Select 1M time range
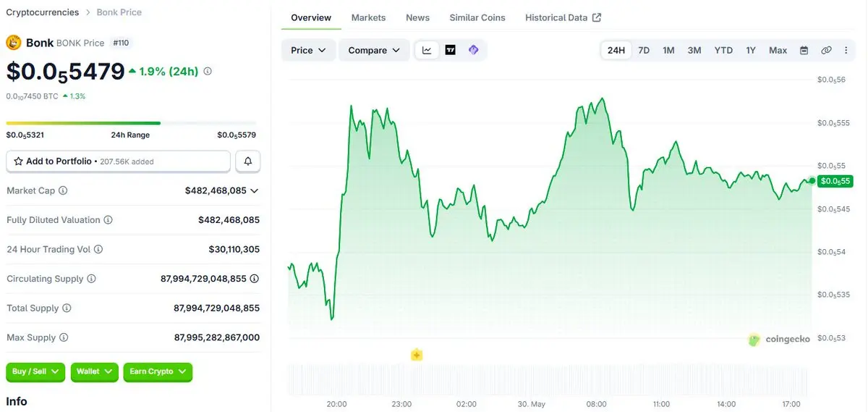 pyautogui.click(x=668, y=50)
